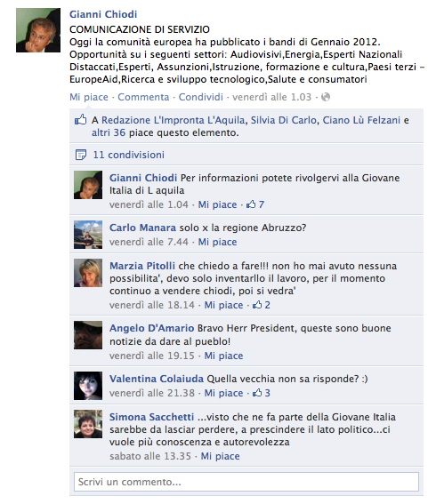The height and width of the screenshot is (504, 428).
Task: Like the main post with Mi piace
Action: pos(89,97)
